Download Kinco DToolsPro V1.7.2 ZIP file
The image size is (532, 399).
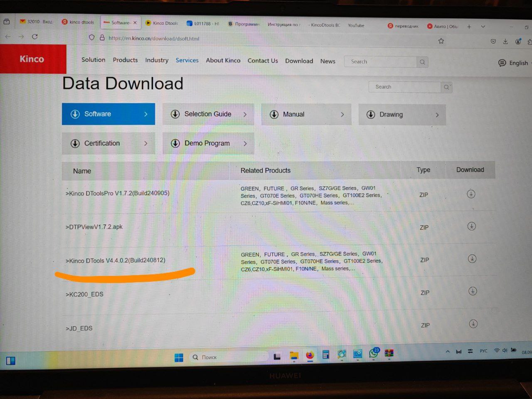471,194
